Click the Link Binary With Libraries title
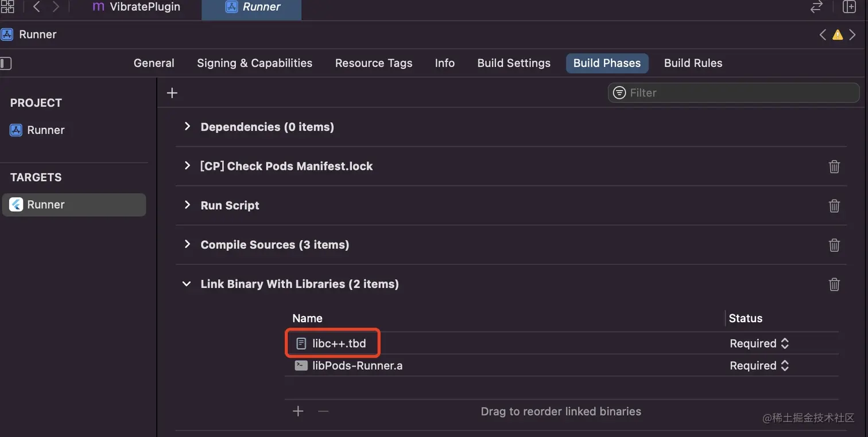 [x=299, y=284]
